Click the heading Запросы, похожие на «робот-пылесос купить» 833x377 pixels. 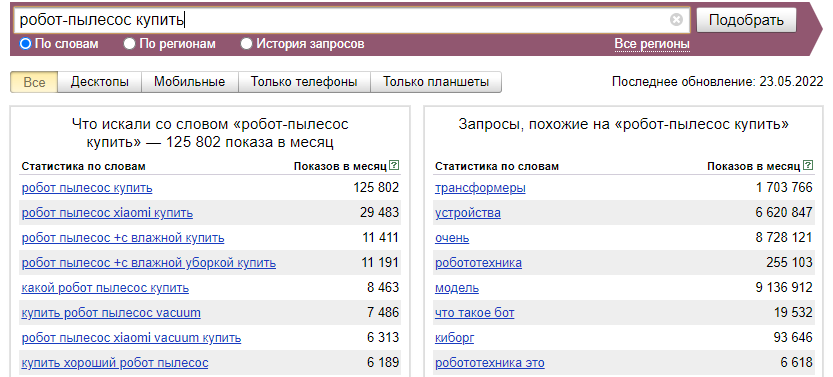coord(624,125)
